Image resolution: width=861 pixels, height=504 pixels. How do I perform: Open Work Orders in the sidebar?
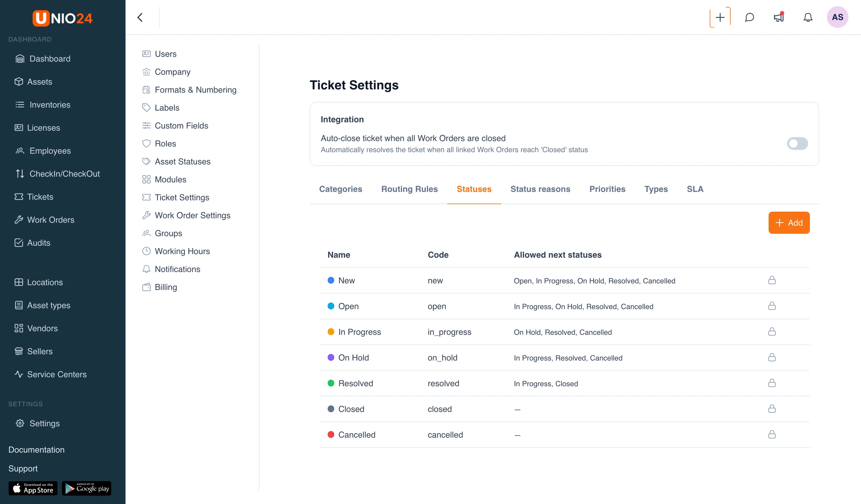click(x=45, y=220)
